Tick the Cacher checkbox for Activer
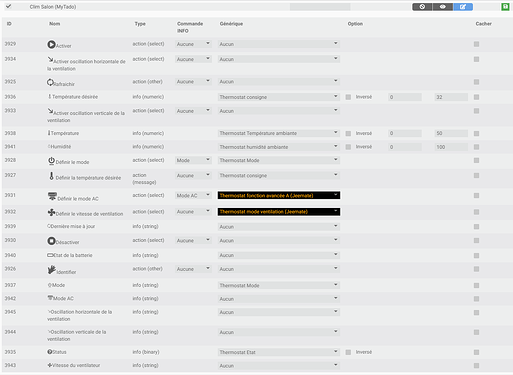Screen dimensions: 513x375 click(x=476, y=44)
